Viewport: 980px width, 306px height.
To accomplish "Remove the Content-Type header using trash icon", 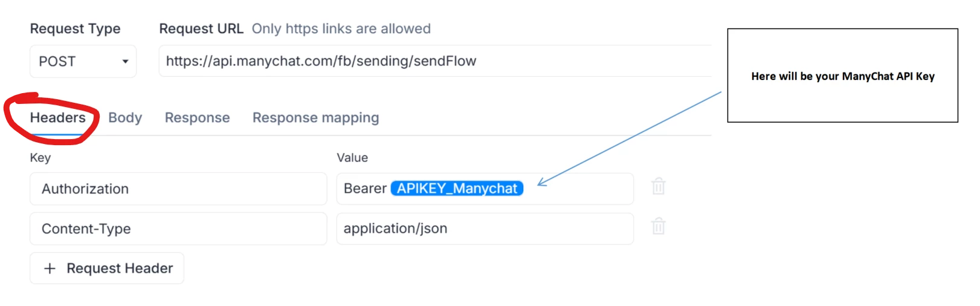I will 659,226.
